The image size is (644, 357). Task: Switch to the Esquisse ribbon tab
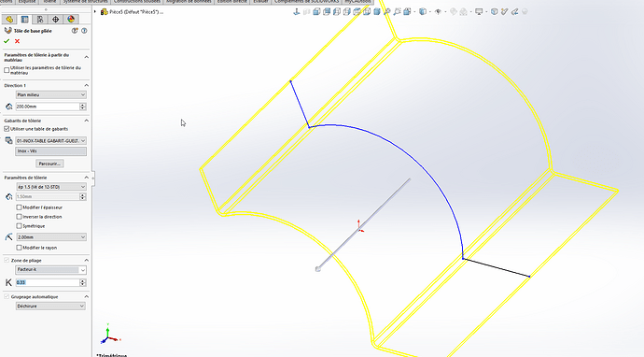(x=27, y=2)
